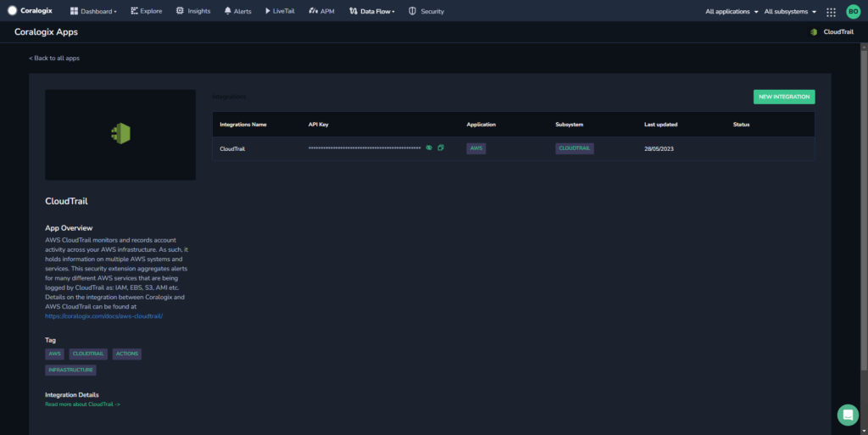Open the Dashboard menu
Image resolution: width=868 pixels, height=435 pixels.
click(x=93, y=11)
